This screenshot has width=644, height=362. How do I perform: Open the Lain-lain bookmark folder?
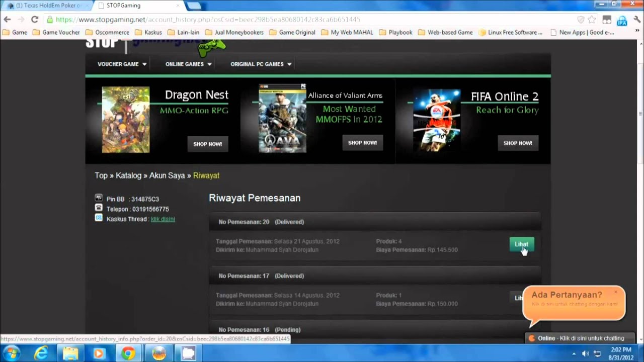click(x=184, y=32)
